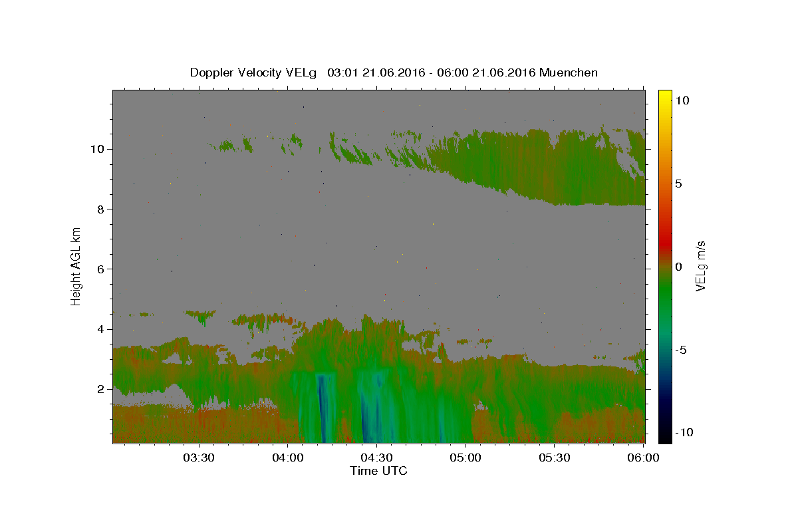The height and width of the screenshot is (532, 798).
Task: Click the colorbar tick label 10
Action: click(682, 100)
